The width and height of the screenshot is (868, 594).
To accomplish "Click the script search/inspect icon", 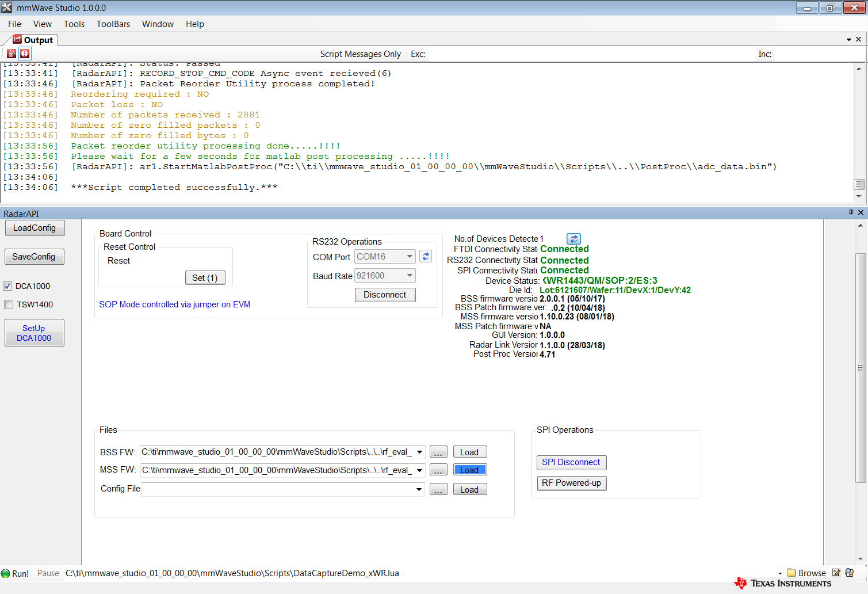I will coord(850,573).
